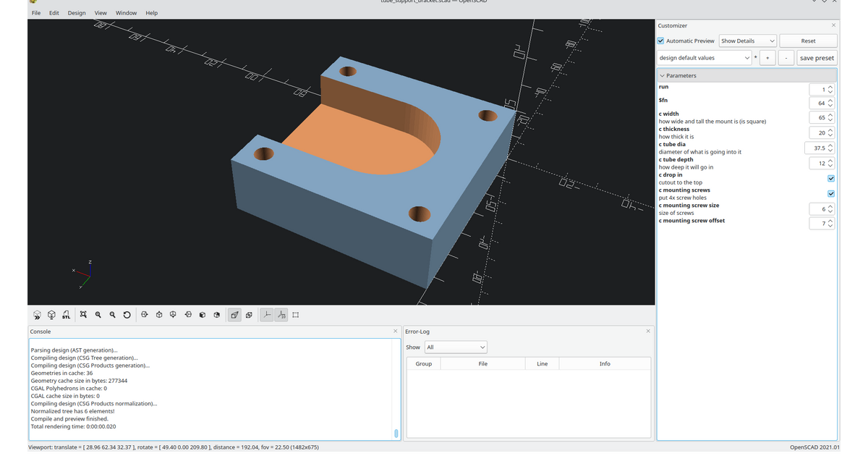Increase 'c width' using its stepper arrow
The height and width of the screenshot is (456, 868).
(830, 114)
